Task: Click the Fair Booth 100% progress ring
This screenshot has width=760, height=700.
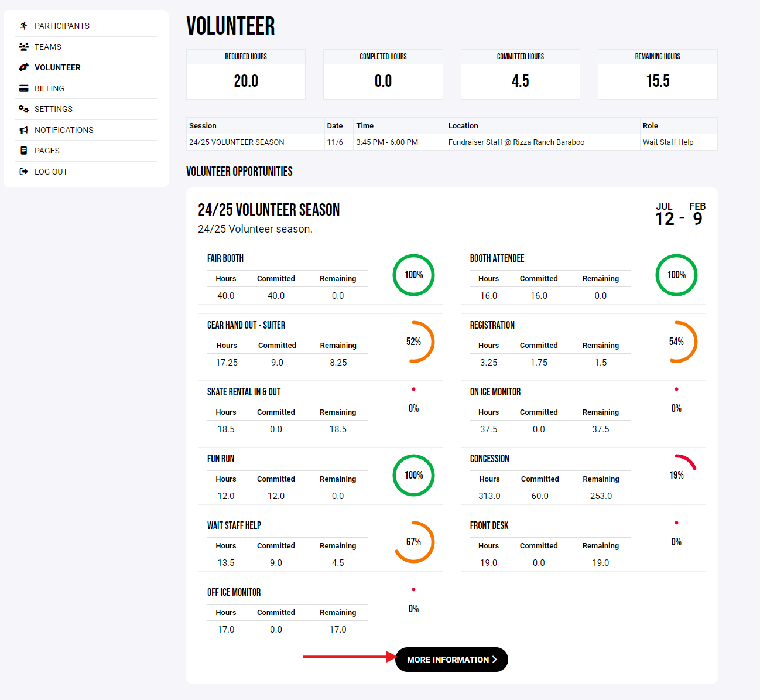Action: click(413, 275)
